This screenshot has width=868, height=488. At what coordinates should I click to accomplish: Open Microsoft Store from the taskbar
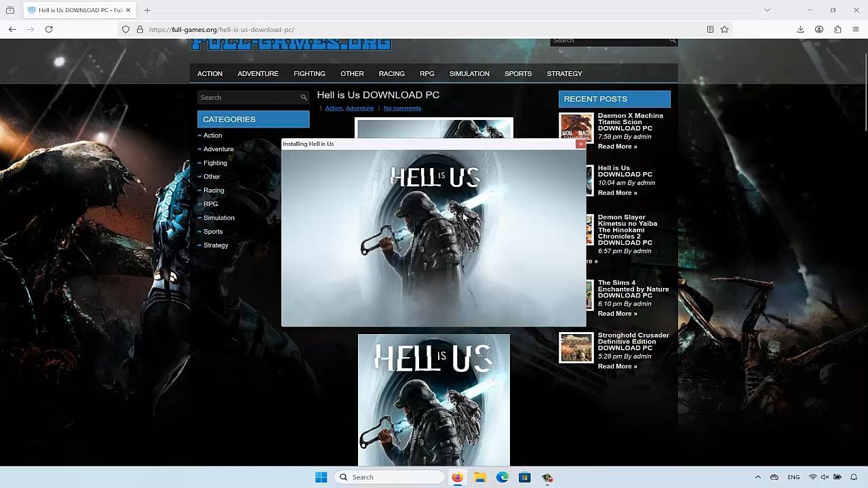point(524,477)
